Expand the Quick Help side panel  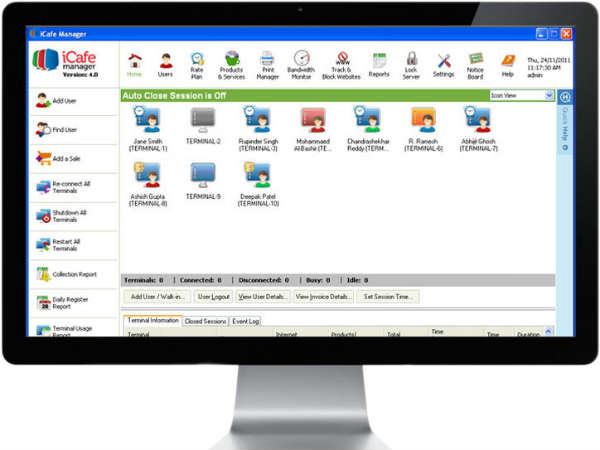[x=565, y=98]
